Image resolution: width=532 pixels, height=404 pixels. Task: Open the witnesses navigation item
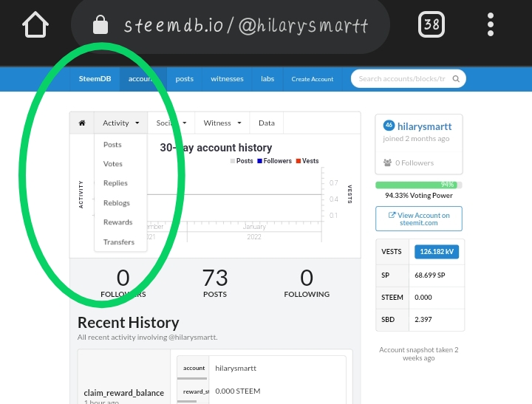tap(227, 79)
